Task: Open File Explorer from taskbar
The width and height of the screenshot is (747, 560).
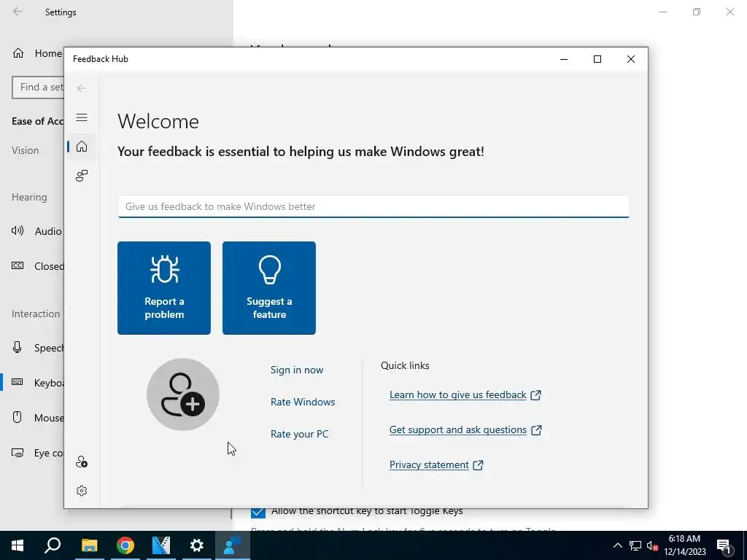Action: [89, 545]
